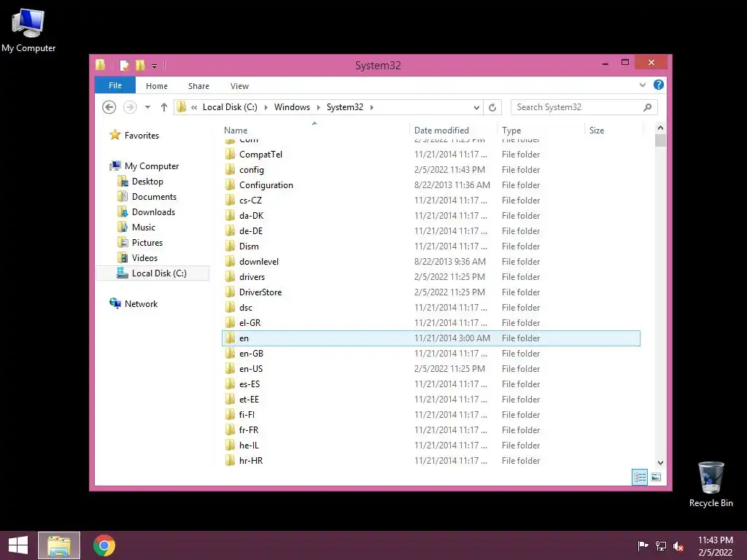
Task: Click Windows in address breadcrumb
Action: coord(292,107)
